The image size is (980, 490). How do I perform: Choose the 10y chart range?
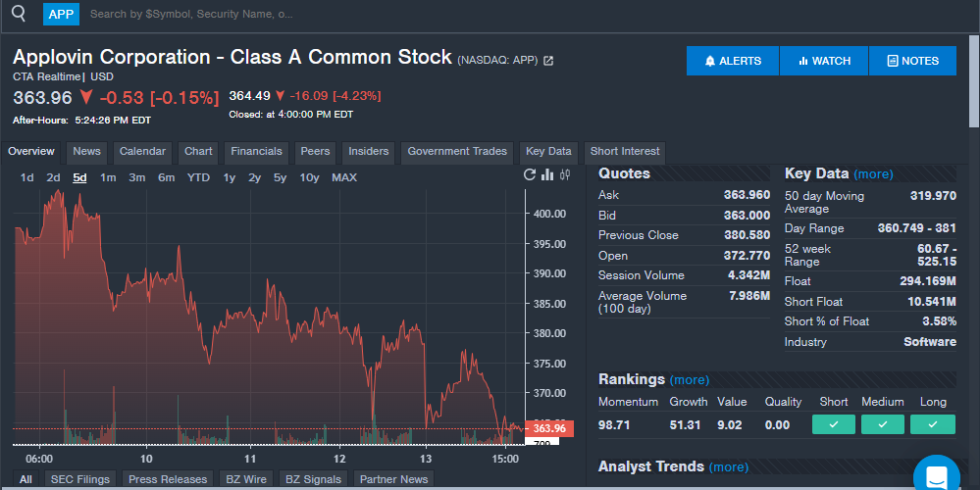(x=309, y=178)
